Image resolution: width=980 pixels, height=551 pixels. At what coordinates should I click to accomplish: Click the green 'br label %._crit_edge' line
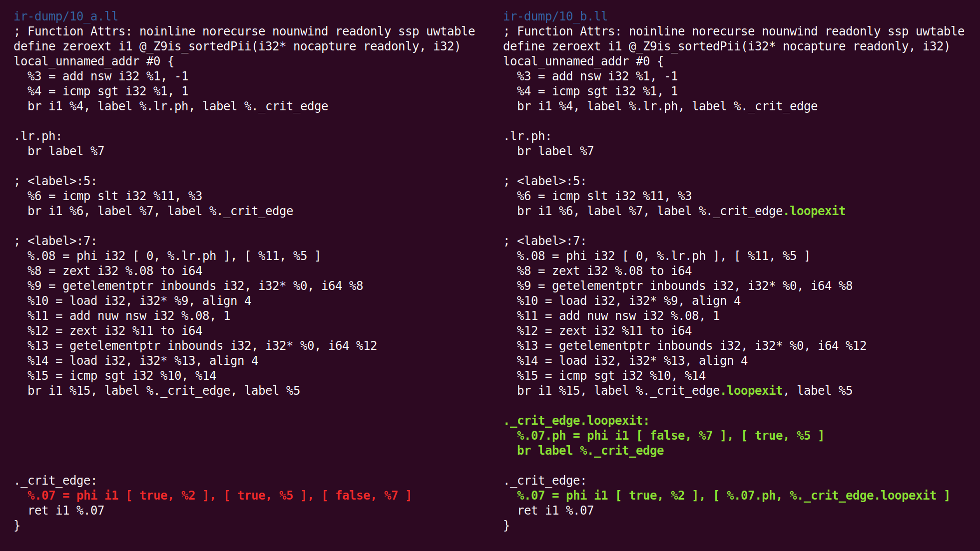(x=590, y=451)
